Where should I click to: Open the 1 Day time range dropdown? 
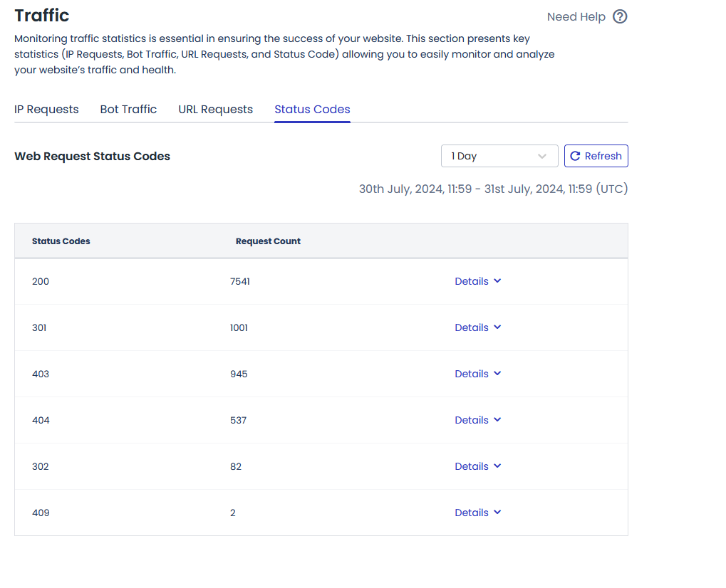pos(499,156)
